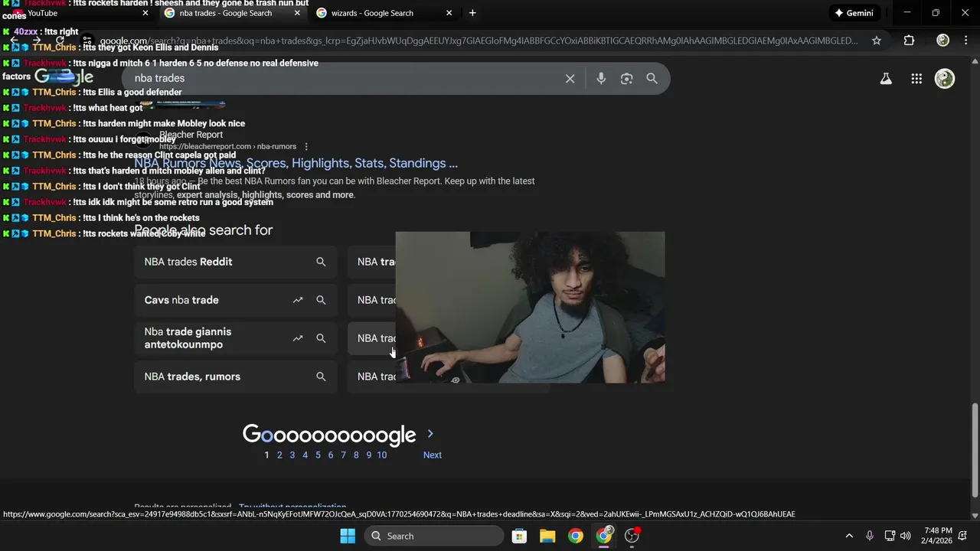Click the magnifier icon on NBA trades Reddit
Screen dimensions: 980x551
click(321, 262)
